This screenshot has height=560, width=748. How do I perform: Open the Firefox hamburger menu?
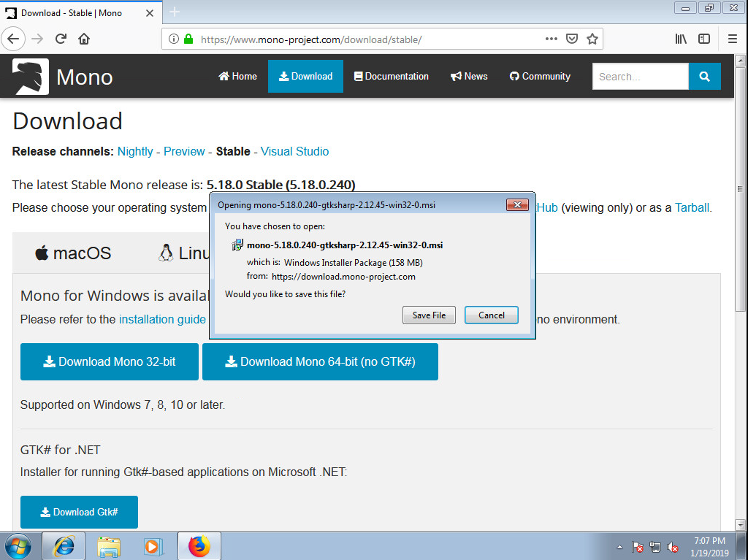coord(732,39)
